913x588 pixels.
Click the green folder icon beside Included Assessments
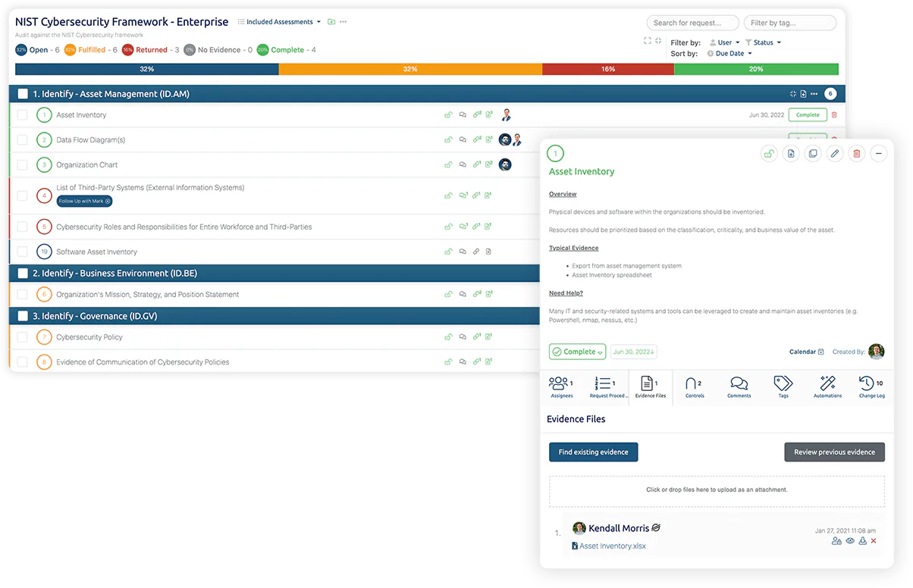coord(331,22)
